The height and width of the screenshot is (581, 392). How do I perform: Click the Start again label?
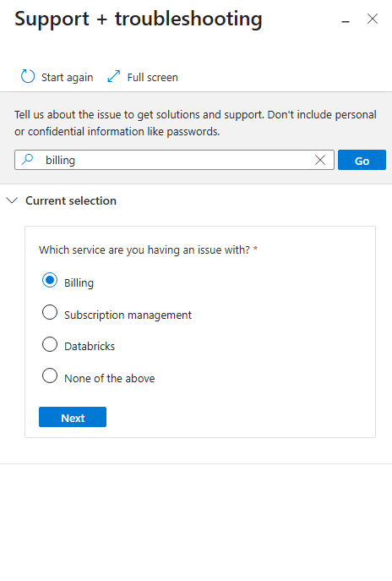[68, 78]
